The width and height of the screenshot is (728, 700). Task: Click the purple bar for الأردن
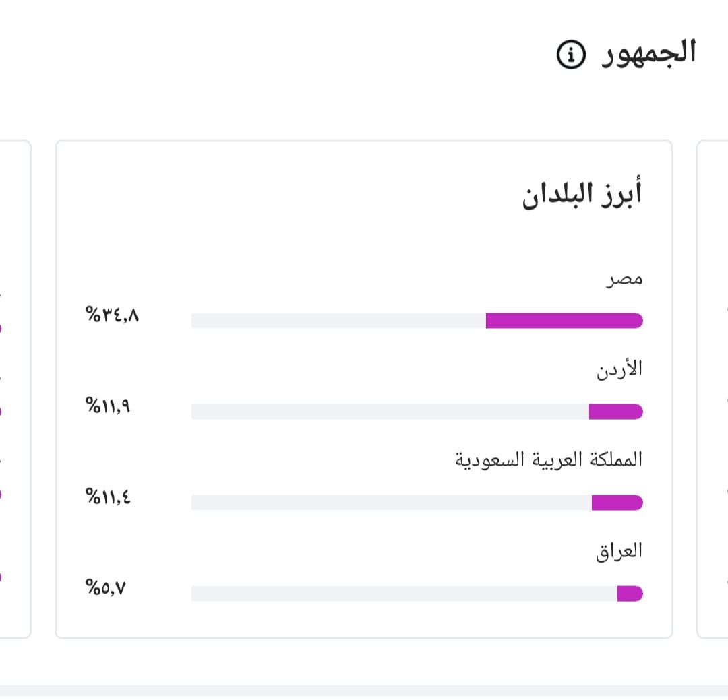[x=615, y=412]
